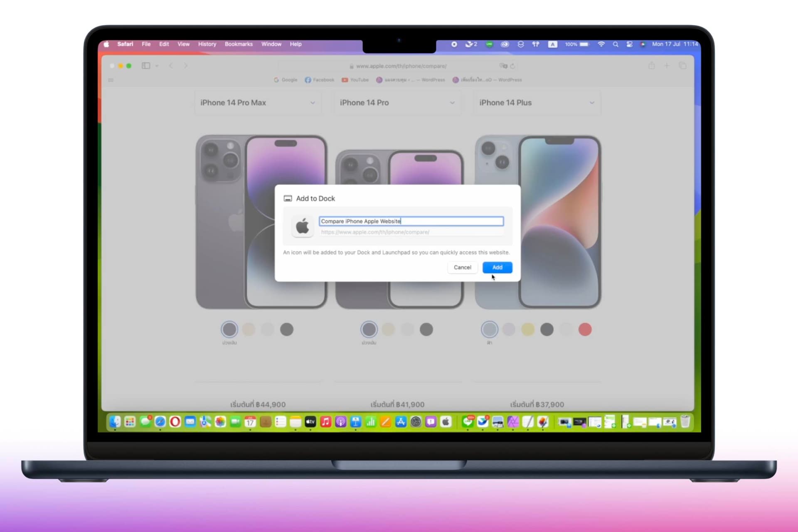Click the page reload icon
Screen dimensions: 798x532
[513, 66]
